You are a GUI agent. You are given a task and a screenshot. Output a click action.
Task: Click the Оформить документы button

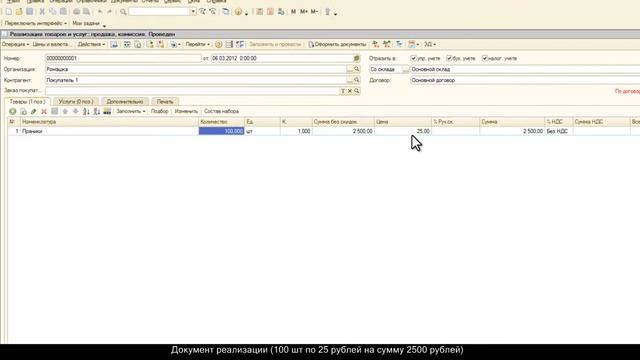337,44
